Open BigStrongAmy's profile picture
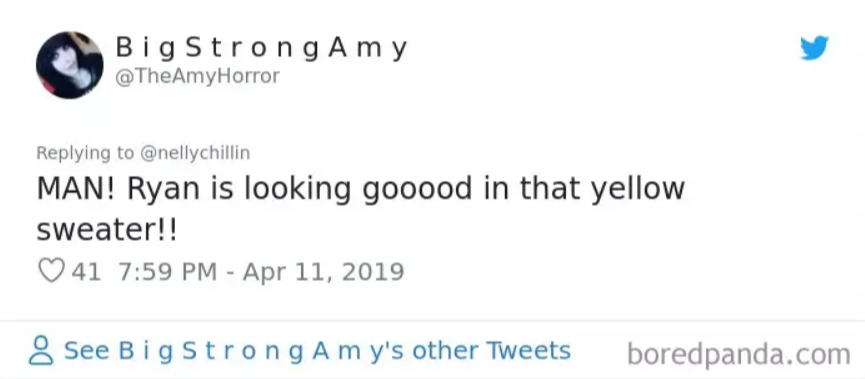This screenshot has width=865, height=379. pyautogui.click(x=70, y=65)
